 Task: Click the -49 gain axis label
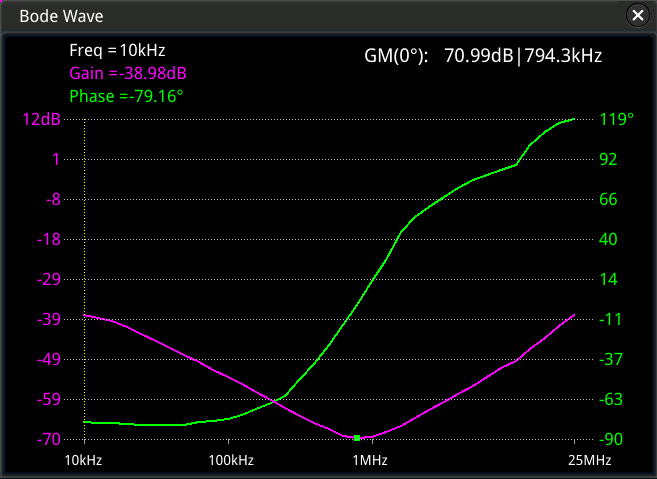pos(49,360)
